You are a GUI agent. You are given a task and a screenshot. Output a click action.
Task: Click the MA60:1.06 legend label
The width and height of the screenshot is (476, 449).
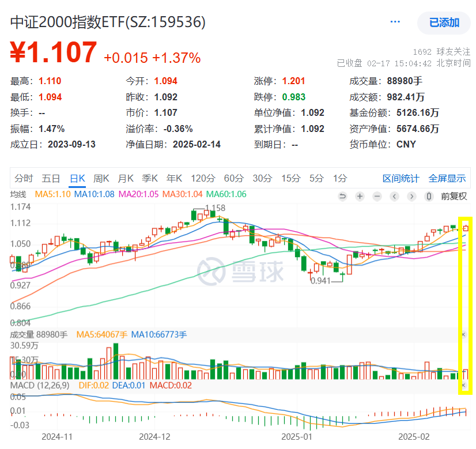[x=226, y=194]
